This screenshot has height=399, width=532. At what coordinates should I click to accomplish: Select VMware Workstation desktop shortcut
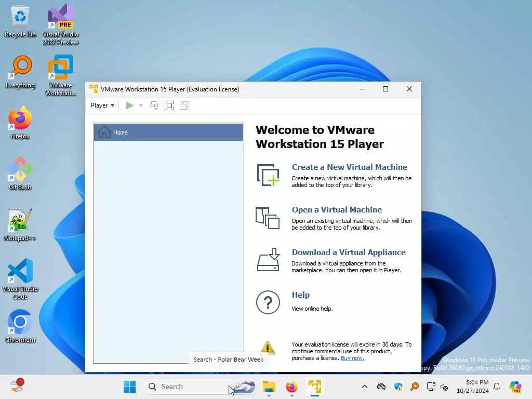61,75
